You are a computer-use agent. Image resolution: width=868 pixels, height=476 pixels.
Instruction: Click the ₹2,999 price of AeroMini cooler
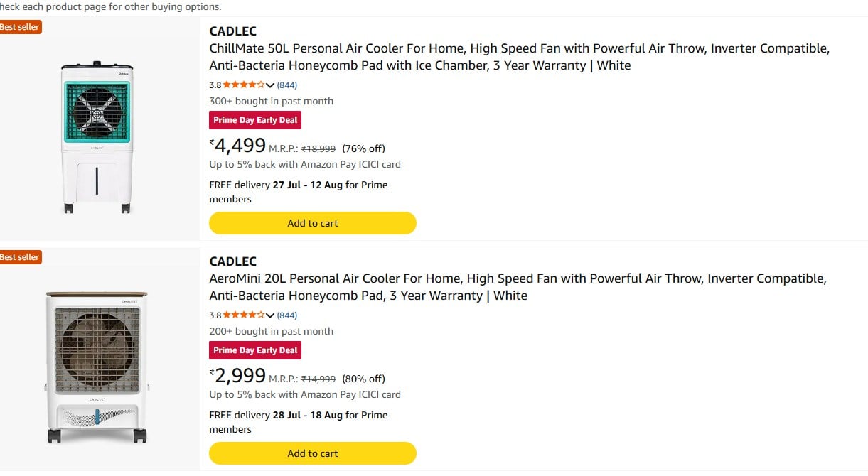237,376
